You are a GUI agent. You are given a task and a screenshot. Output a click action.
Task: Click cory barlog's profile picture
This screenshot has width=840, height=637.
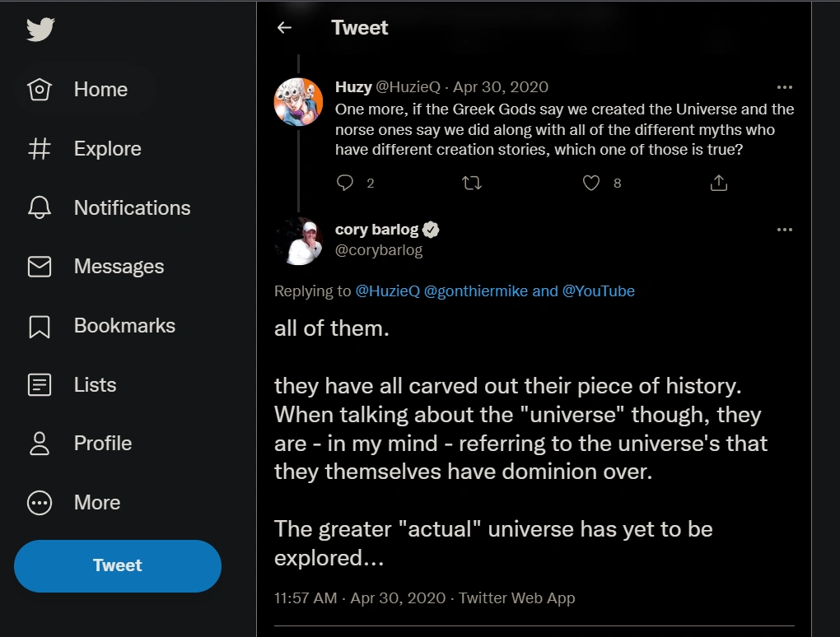(x=297, y=240)
